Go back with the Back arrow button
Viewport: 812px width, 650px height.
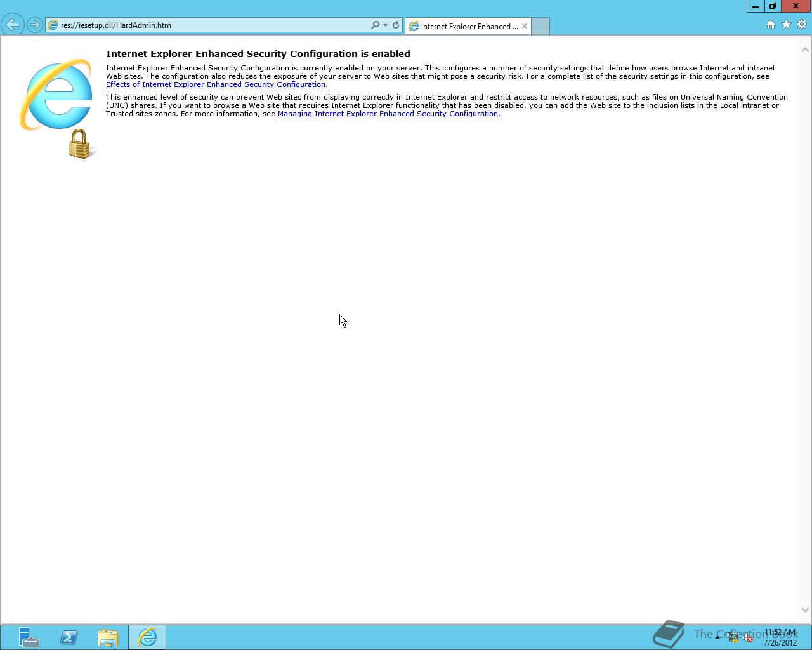coord(13,25)
